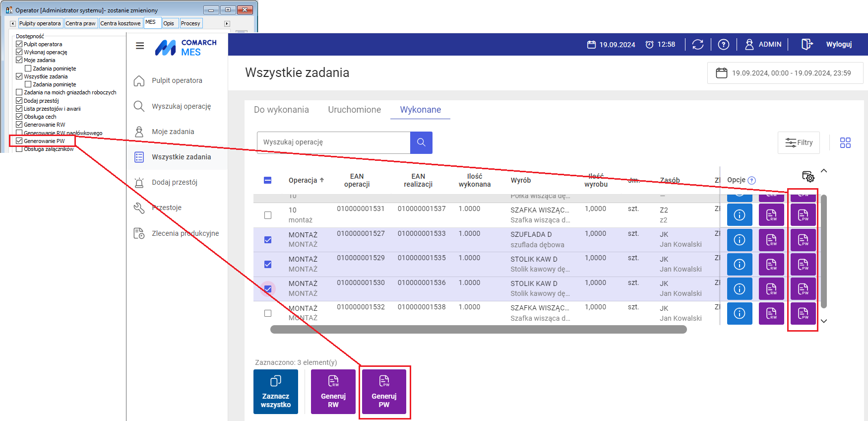Image resolution: width=868 pixels, height=421 pixels.
Task: Open the help question mark icon in header
Action: pyautogui.click(x=724, y=45)
